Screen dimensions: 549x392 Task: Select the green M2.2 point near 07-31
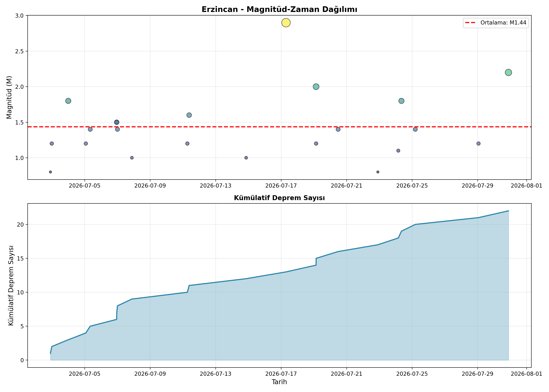(508, 72)
